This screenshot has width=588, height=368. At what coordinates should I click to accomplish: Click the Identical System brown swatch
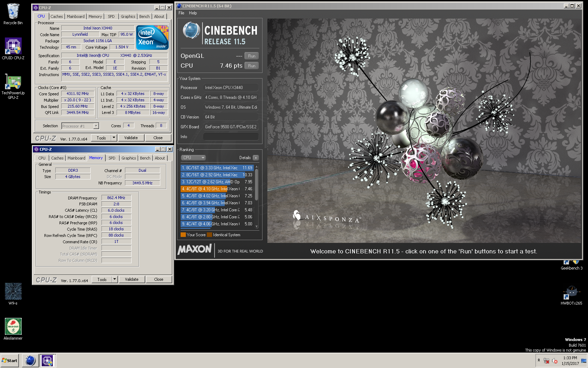coord(209,235)
